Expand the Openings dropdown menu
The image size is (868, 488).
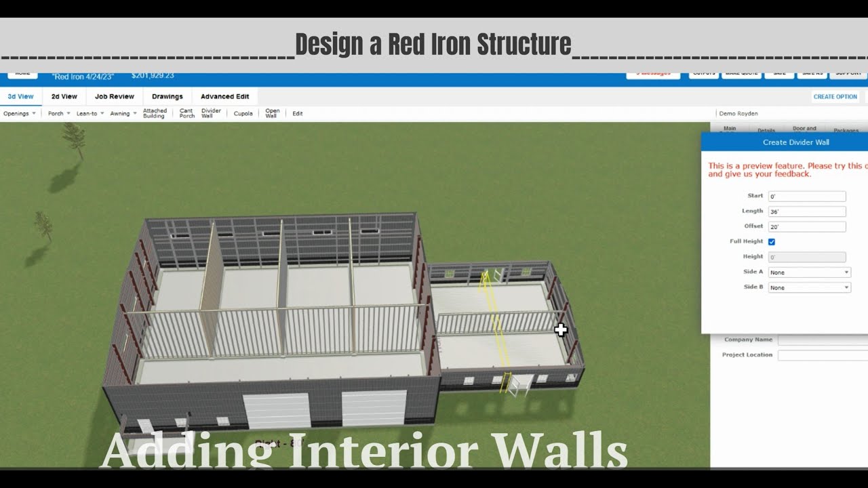(20, 114)
